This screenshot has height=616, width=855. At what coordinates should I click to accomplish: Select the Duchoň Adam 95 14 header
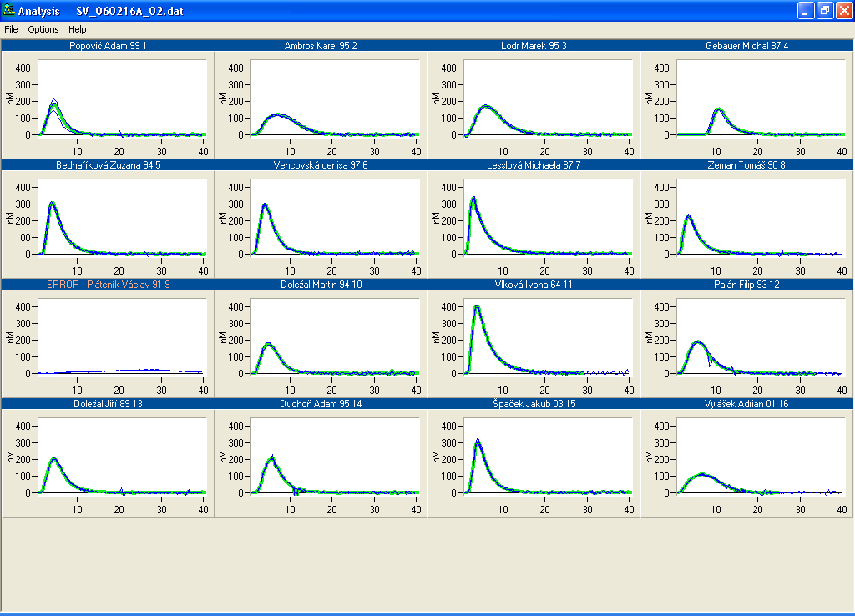tap(321, 404)
